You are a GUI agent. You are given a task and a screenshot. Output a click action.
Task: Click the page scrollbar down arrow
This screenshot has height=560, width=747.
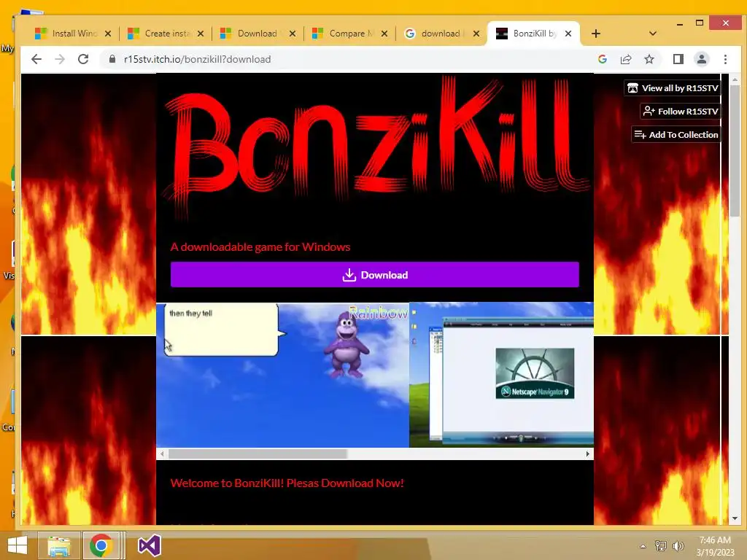[x=735, y=518]
